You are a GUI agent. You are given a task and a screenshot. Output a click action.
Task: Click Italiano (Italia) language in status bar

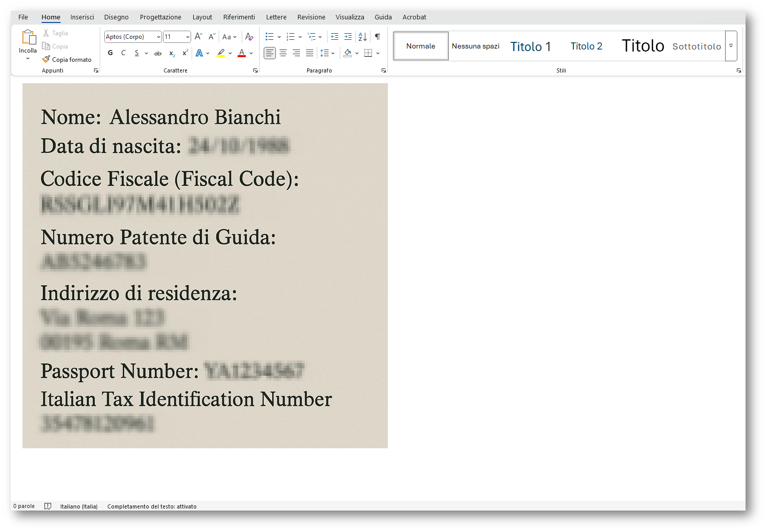coord(79,506)
